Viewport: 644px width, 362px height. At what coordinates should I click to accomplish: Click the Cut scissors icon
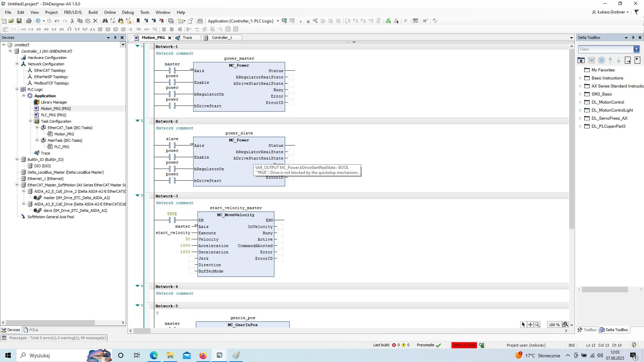pos(72,21)
